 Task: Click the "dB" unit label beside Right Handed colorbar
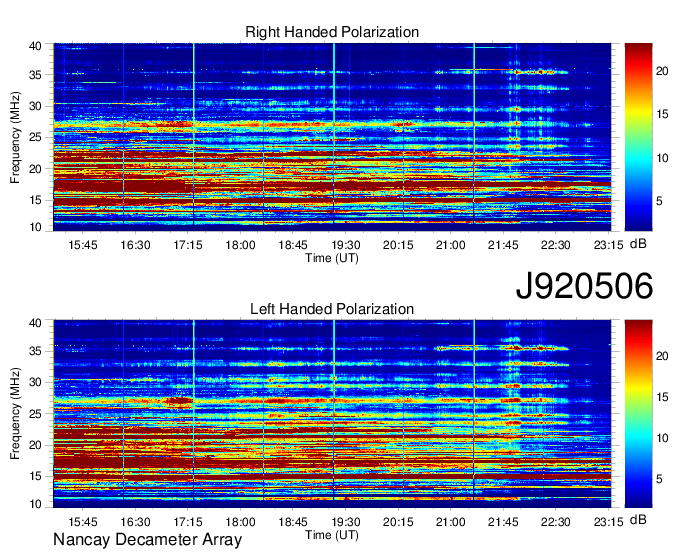[x=638, y=244]
